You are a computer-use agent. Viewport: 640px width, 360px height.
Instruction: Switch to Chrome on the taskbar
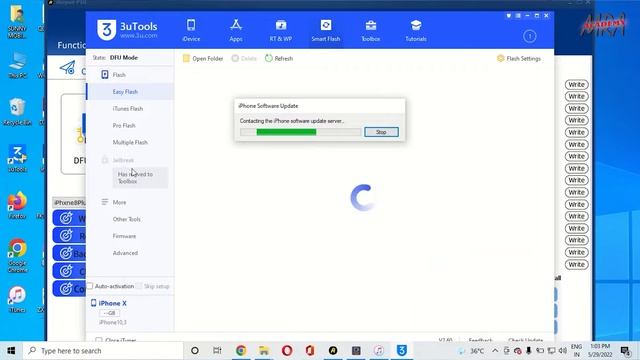[x=241, y=351]
